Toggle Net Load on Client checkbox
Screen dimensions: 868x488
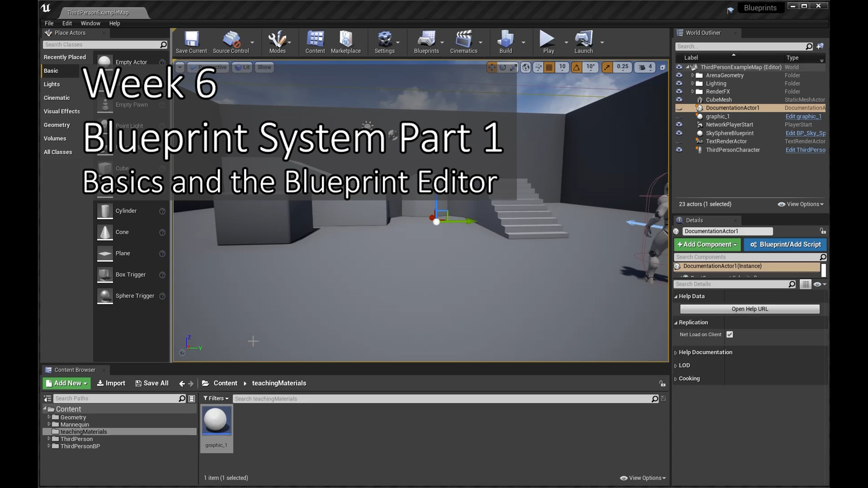click(729, 334)
